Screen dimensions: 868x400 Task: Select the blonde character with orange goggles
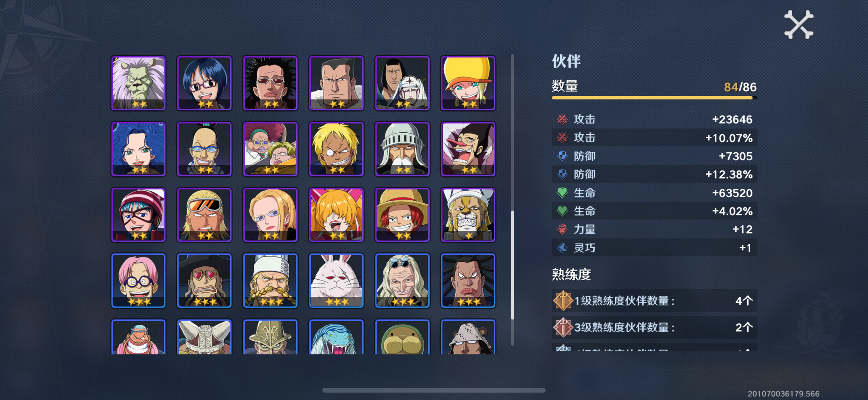(x=204, y=215)
